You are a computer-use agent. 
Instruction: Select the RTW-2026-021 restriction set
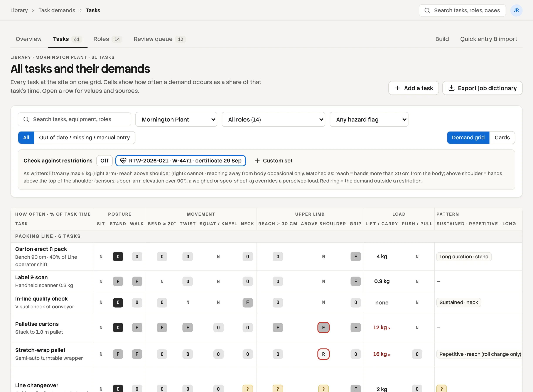tap(180, 161)
